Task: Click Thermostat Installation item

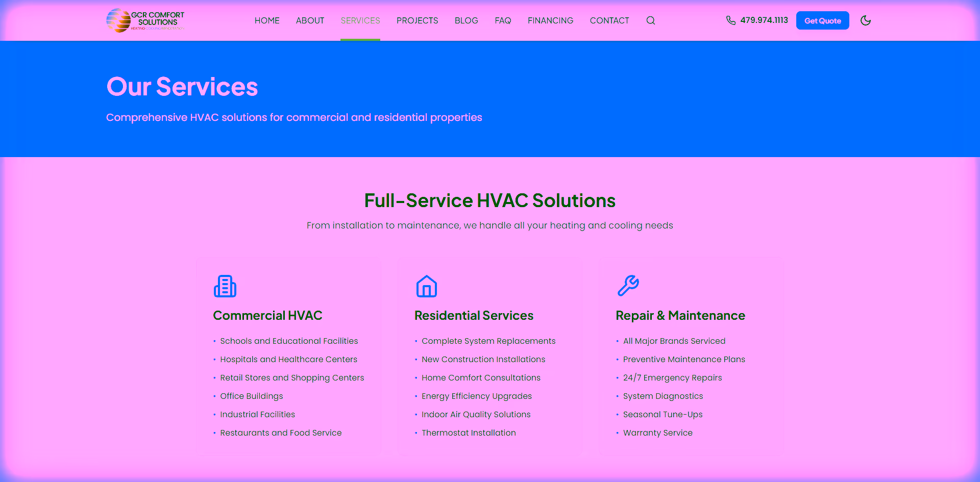Action: (x=469, y=433)
